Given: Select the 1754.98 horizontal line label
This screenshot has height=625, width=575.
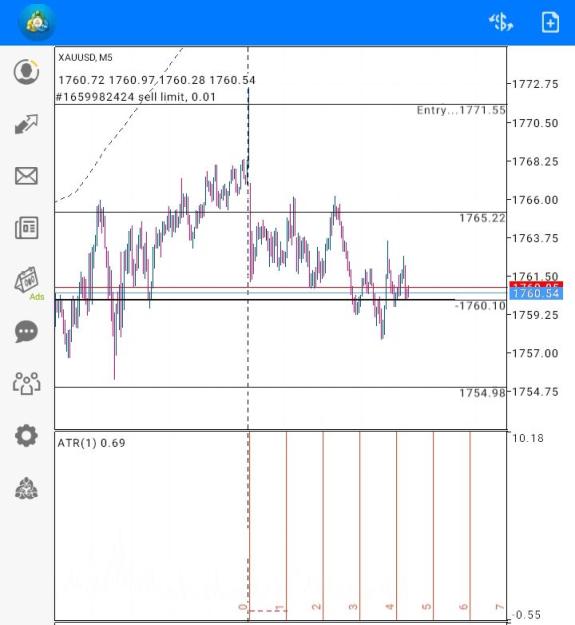Looking at the screenshot, I should 482,393.
